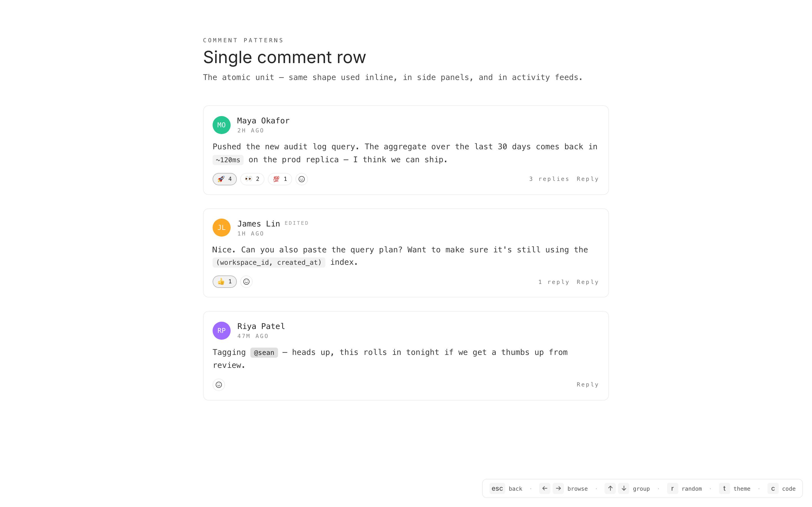The height and width of the screenshot is (507, 812).
Task: Expand the 3 replies thread
Action: [549, 179]
